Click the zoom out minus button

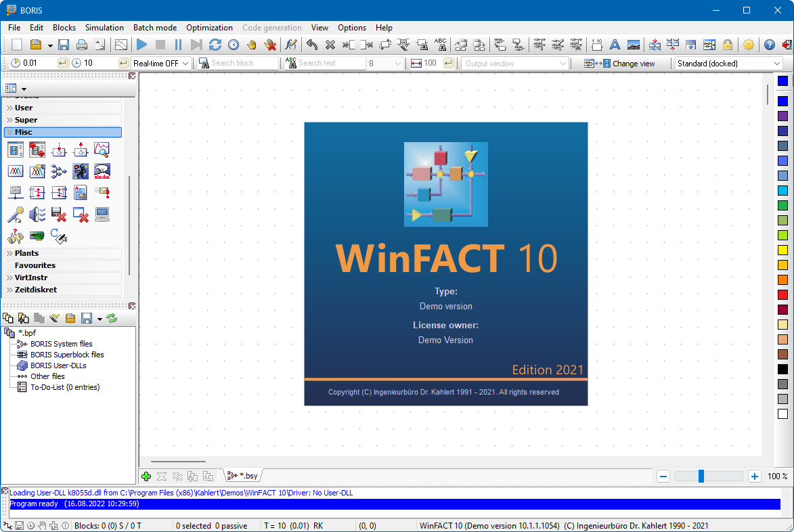pyautogui.click(x=663, y=476)
